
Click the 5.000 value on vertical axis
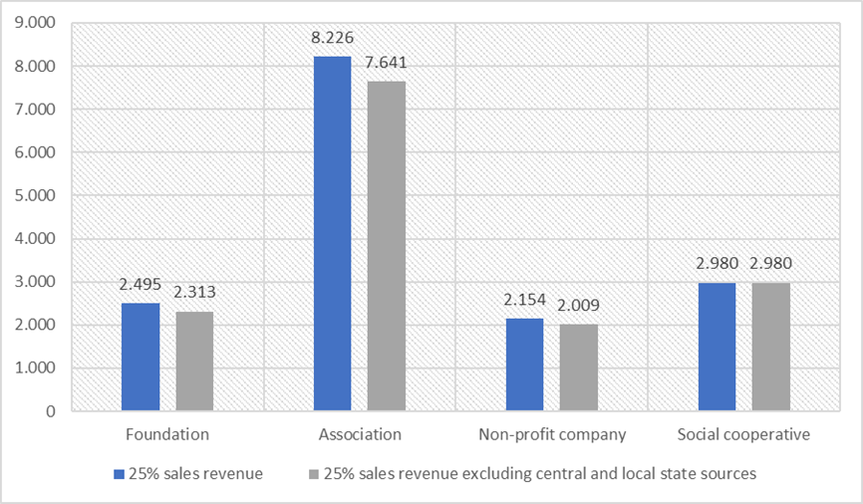point(37,195)
